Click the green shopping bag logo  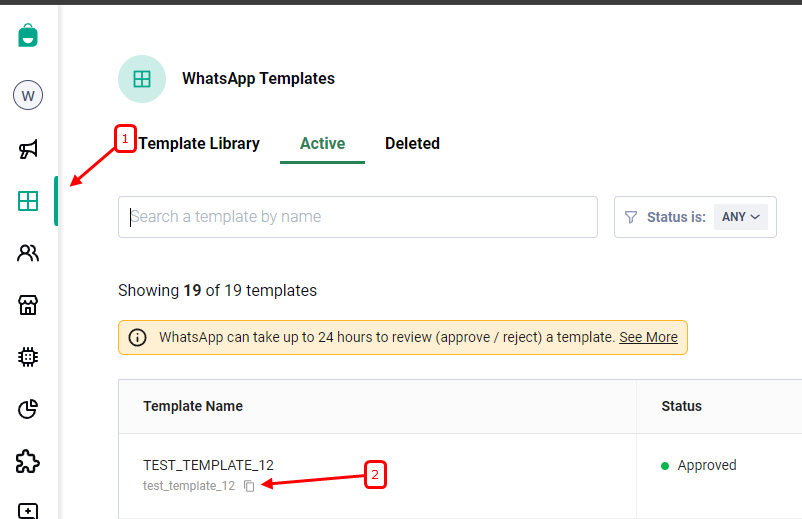[28, 35]
